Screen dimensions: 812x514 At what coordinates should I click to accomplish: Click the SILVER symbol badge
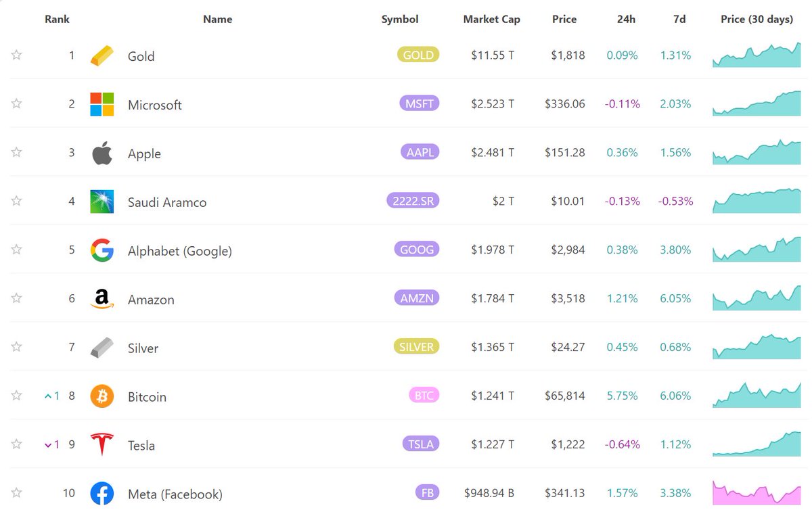pyautogui.click(x=416, y=347)
